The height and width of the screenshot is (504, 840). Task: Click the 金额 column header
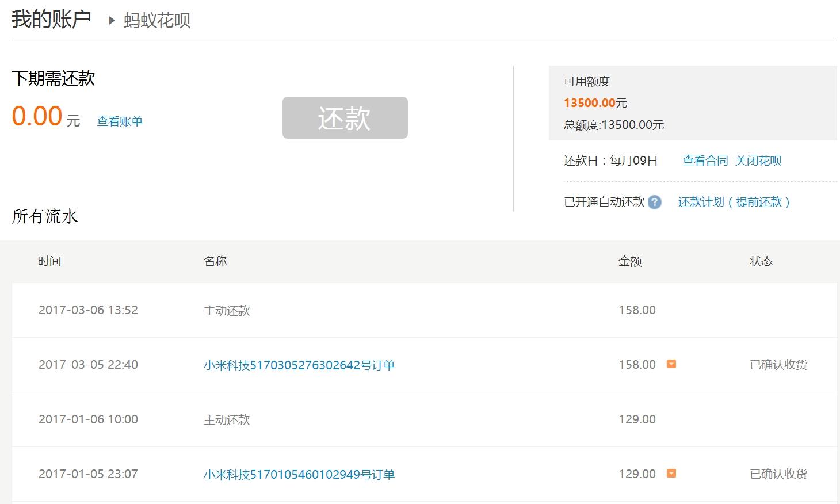tap(631, 261)
